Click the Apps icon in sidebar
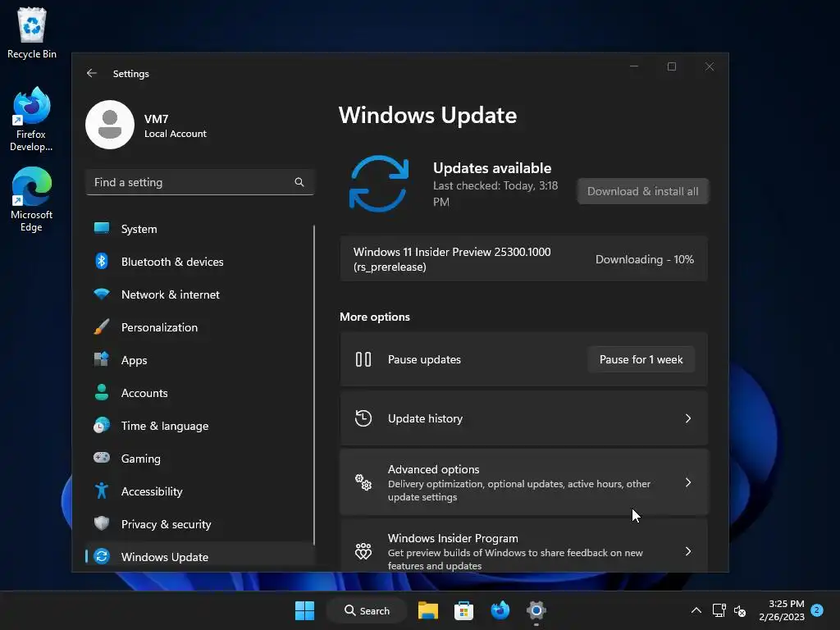The image size is (840, 630). pos(101,359)
